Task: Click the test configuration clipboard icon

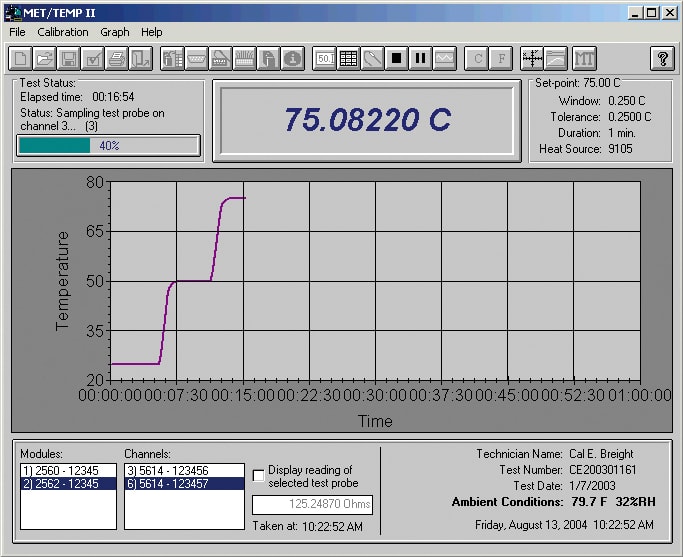Action: (x=268, y=58)
